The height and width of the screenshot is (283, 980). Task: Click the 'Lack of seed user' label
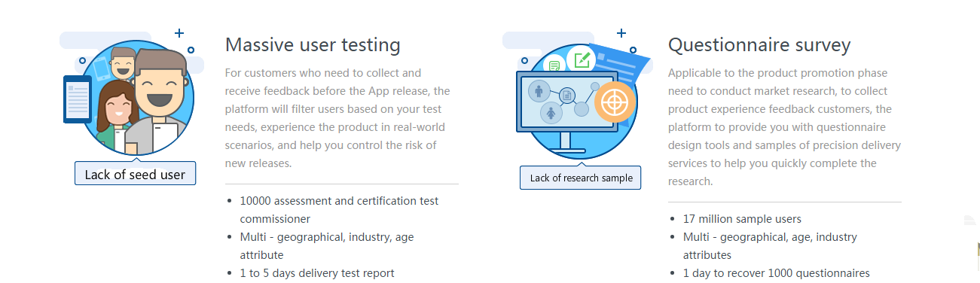[x=135, y=175]
